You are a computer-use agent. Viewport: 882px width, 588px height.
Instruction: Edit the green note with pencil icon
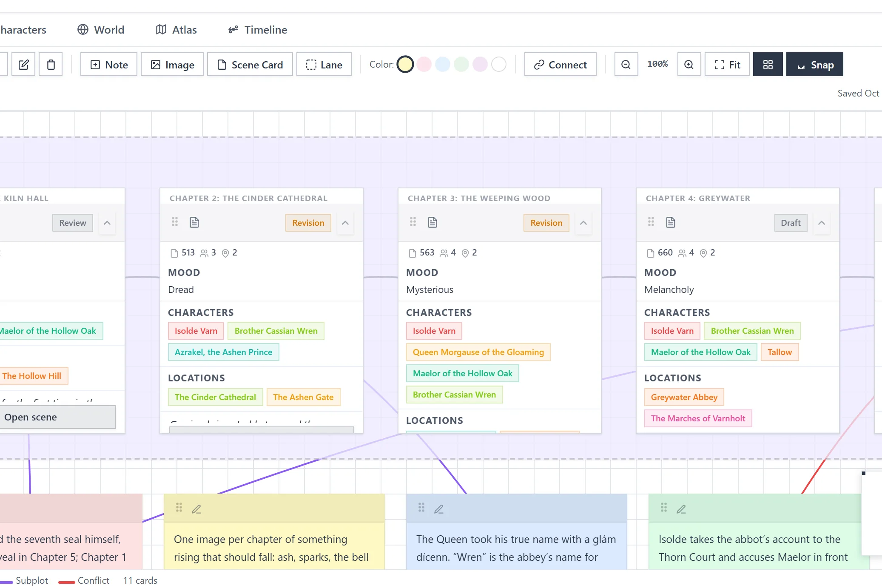point(681,509)
